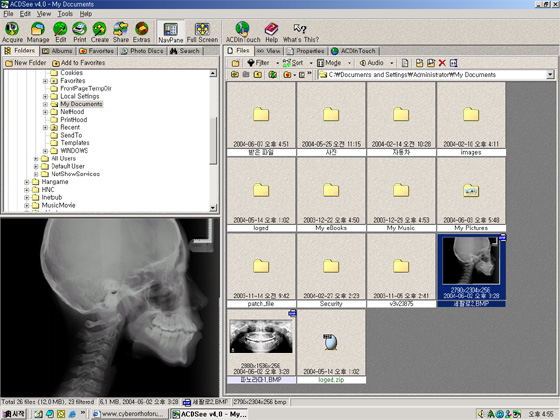Click the Acquire toolbar icon
The width and height of the screenshot is (560, 420).
tap(12, 32)
